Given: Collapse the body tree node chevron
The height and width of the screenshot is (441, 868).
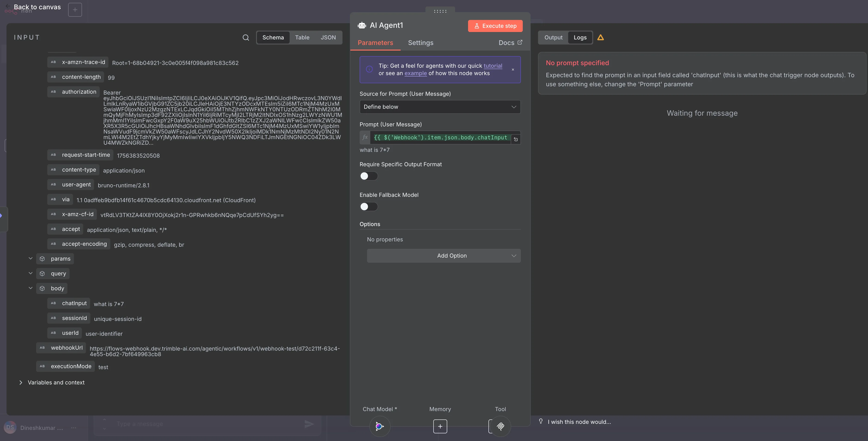Looking at the screenshot, I should 31,288.
